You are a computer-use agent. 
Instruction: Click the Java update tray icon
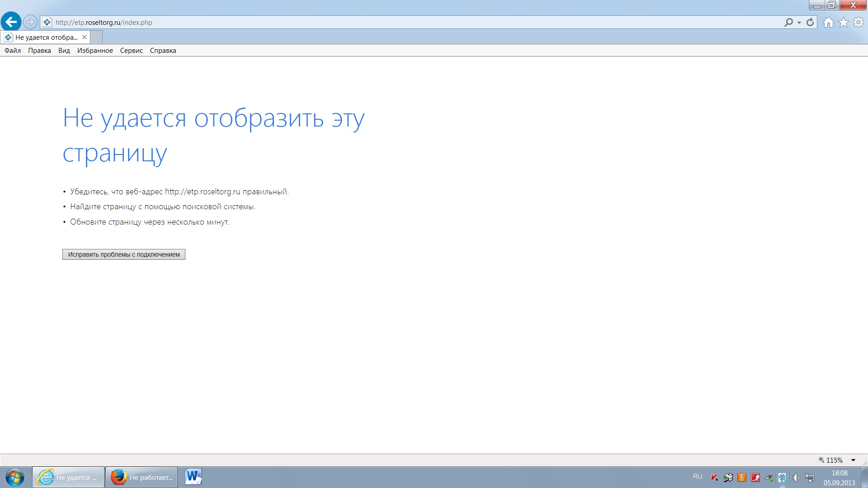pos(742,477)
